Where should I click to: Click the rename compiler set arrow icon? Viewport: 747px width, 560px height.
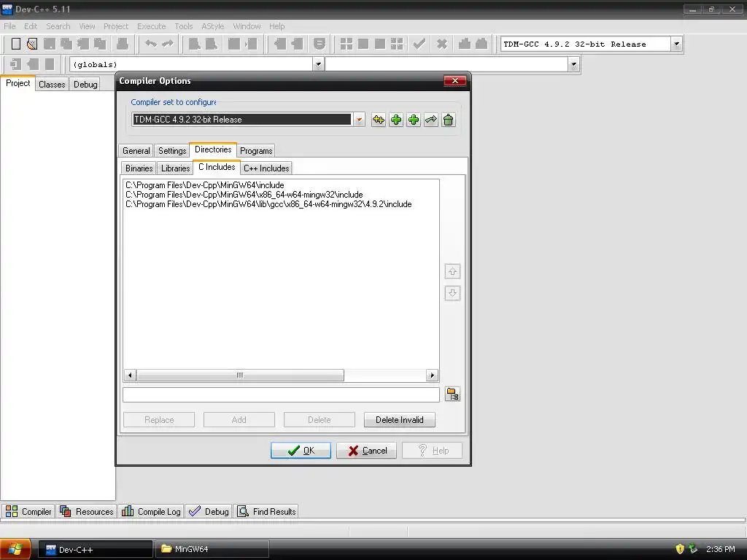(430, 120)
